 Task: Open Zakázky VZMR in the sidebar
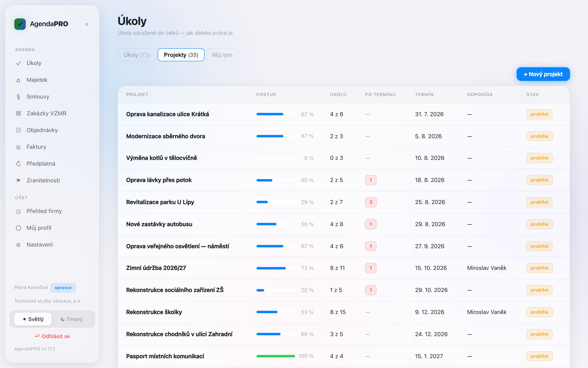52,113
